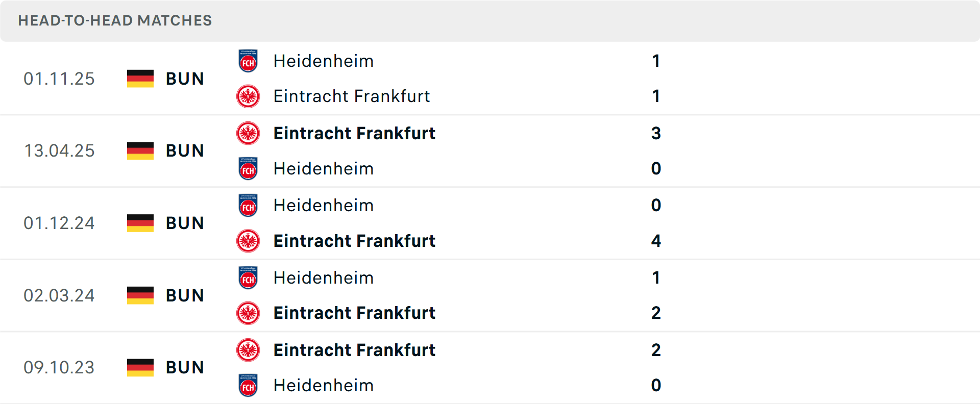Click the Frankfurt eagle crest in the 01.12.24 match

tap(248, 241)
